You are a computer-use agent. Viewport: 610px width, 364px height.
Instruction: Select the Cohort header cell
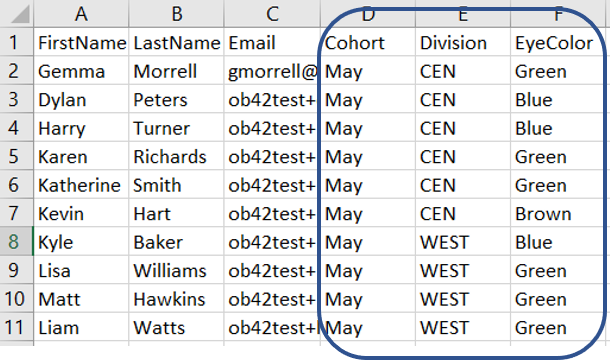pyautogui.click(x=368, y=42)
